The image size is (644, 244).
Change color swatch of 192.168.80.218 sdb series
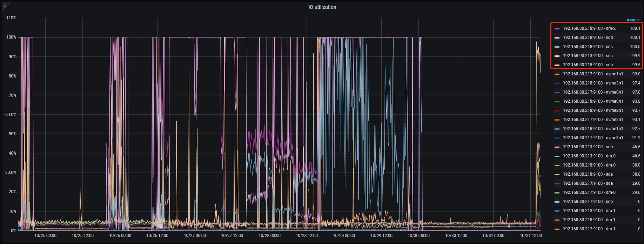pos(557,65)
